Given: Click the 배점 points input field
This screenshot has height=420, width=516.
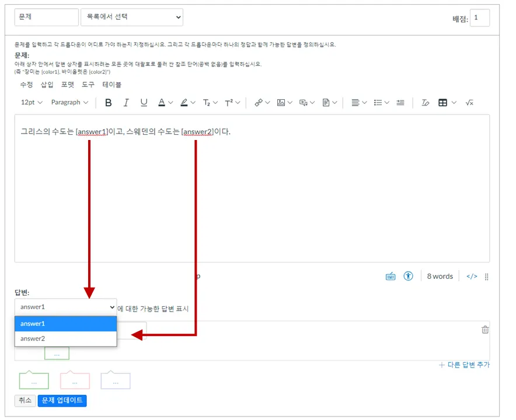Looking at the screenshot, I should point(480,17).
